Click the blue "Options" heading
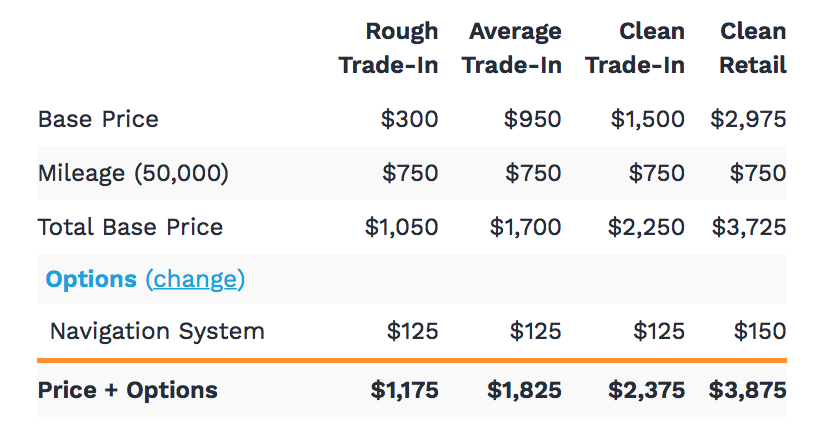 [x=91, y=279]
